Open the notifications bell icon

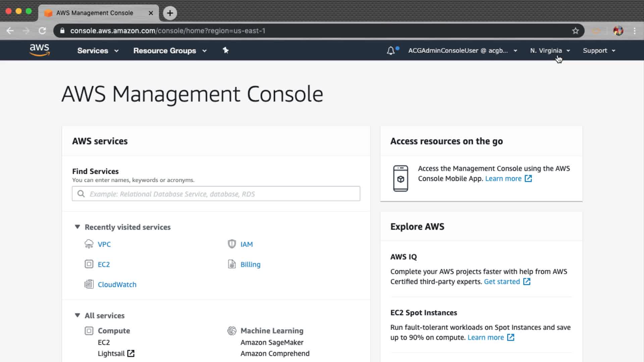click(x=391, y=51)
